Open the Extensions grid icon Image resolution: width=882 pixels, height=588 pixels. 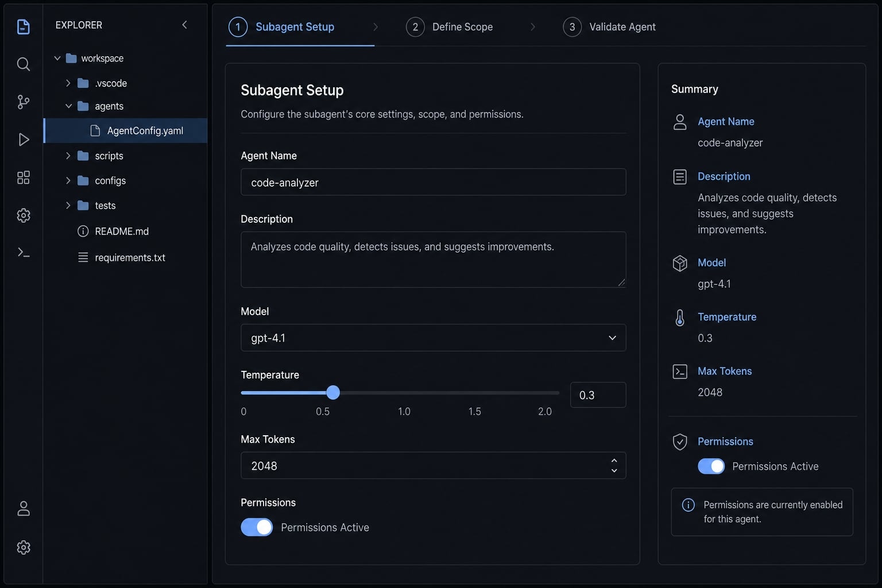click(x=23, y=177)
